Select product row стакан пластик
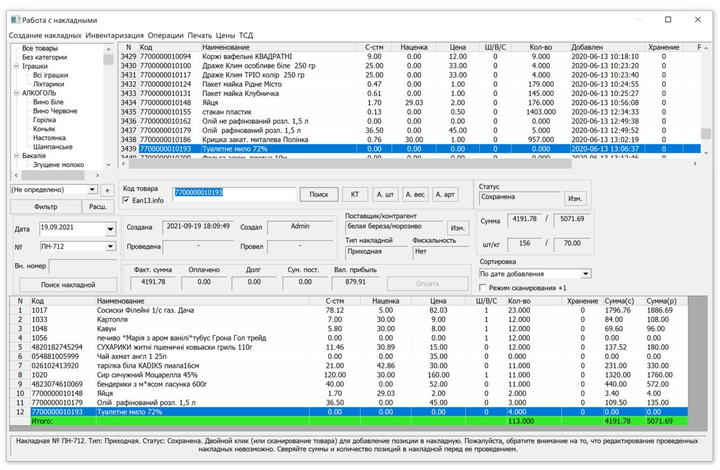Viewport: 720px width, 470px height. [409, 112]
